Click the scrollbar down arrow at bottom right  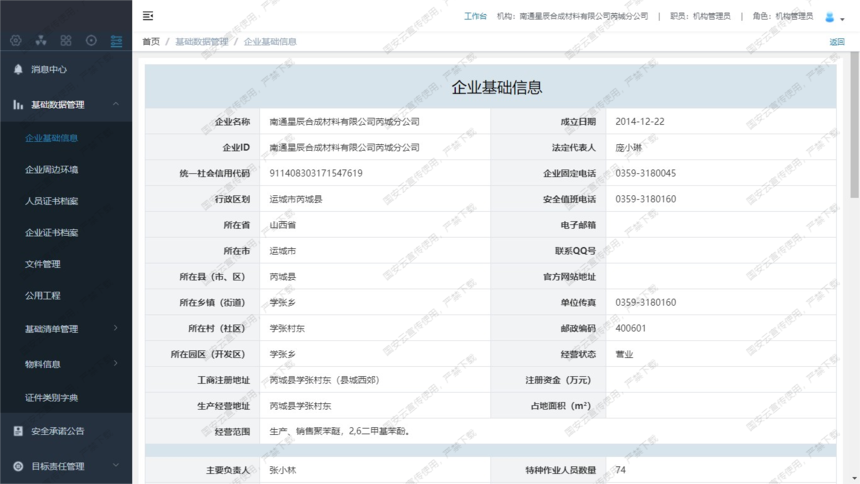point(855,479)
